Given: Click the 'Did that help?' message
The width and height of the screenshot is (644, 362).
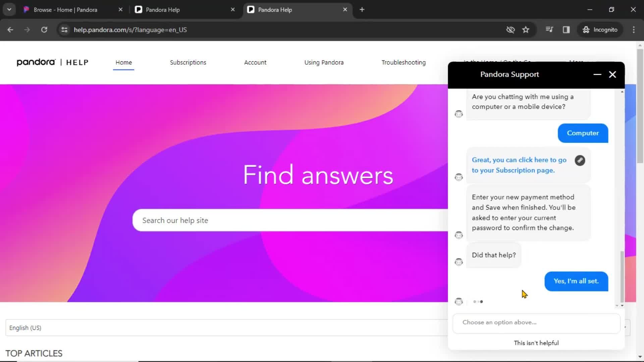Looking at the screenshot, I should pyautogui.click(x=494, y=255).
